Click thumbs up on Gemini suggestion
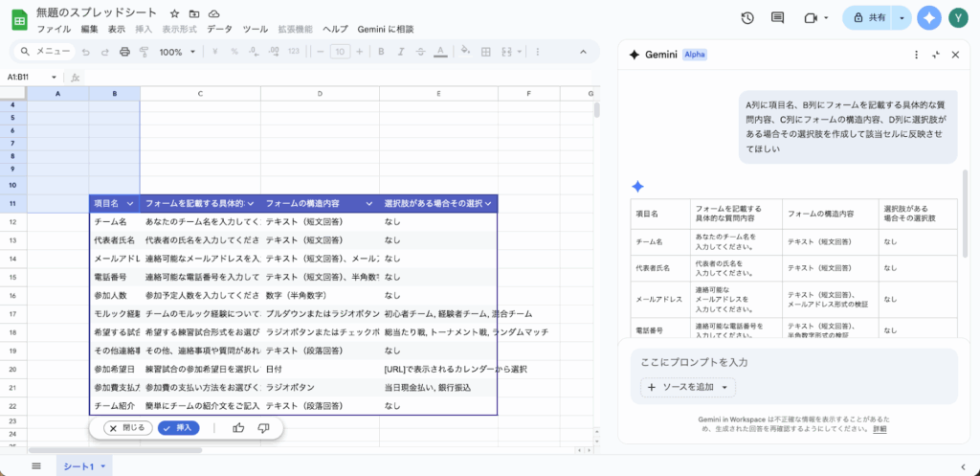980x476 pixels. (238, 428)
